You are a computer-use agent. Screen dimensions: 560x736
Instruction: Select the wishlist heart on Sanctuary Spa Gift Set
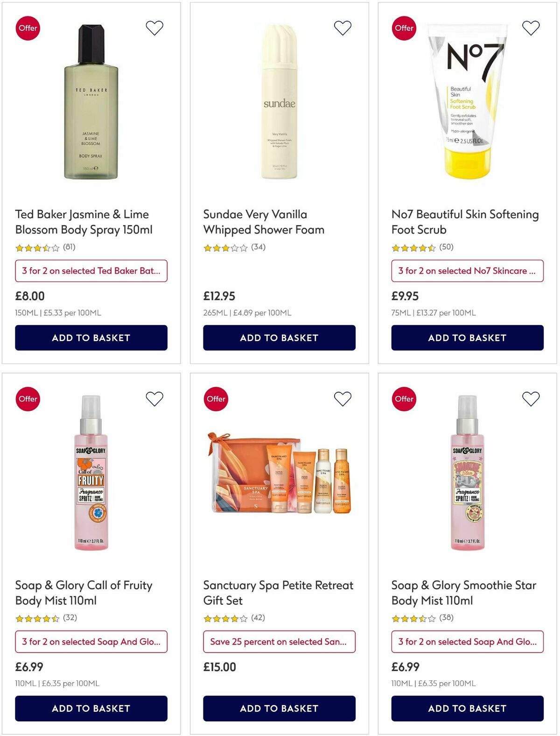[342, 399]
